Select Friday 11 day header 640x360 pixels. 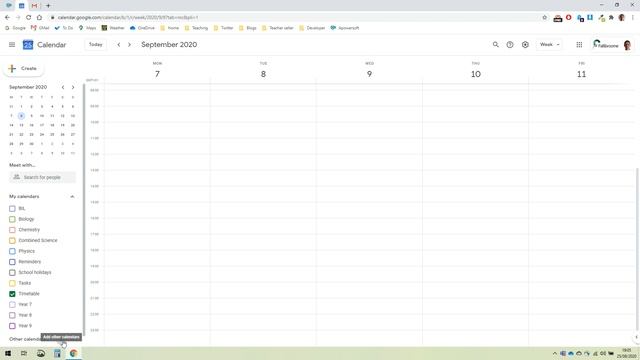point(581,71)
